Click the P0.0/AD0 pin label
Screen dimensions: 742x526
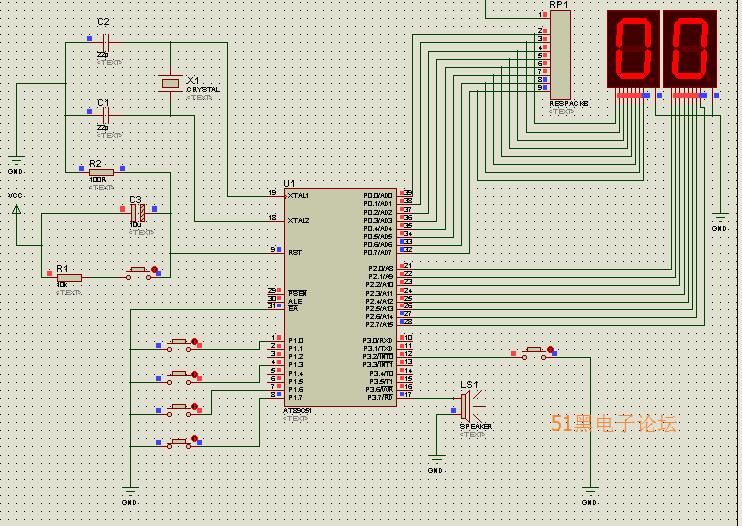378,195
